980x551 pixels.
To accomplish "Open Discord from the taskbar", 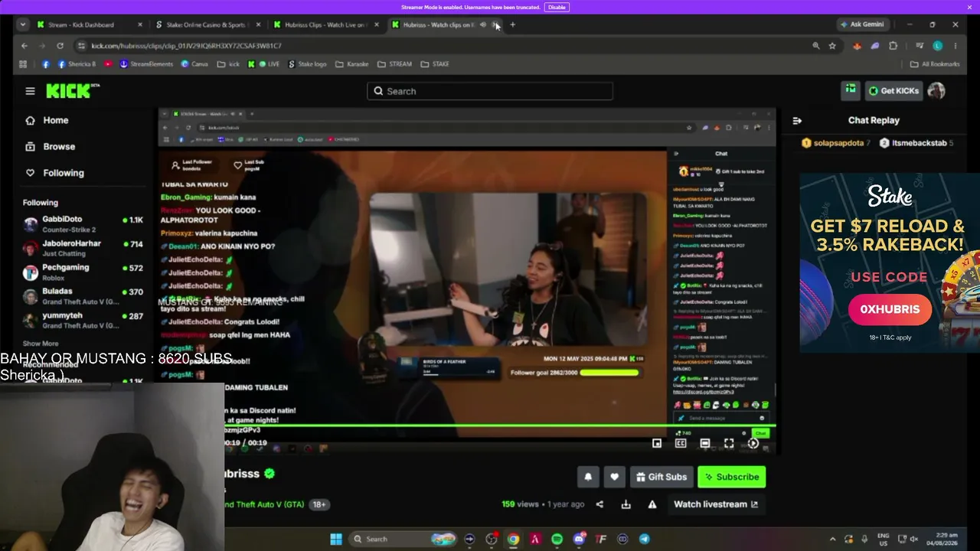I will [x=579, y=539].
